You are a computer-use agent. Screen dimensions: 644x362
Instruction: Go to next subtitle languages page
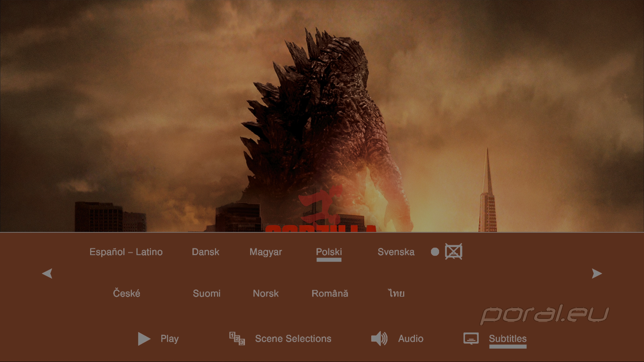pyautogui.click(x=597, y=273)
